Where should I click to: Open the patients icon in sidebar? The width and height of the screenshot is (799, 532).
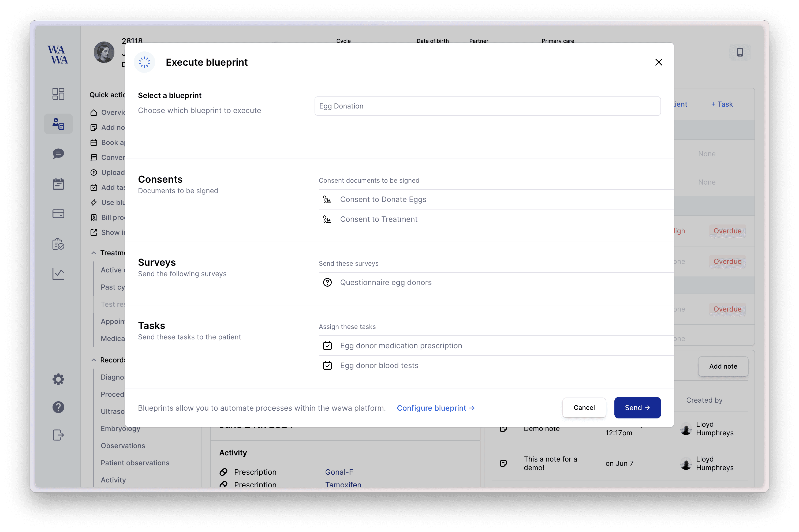coord(58,124)
